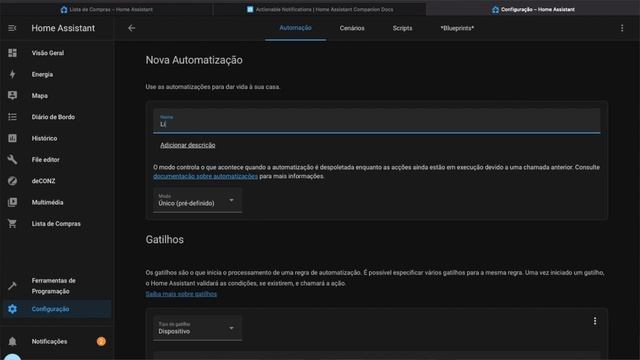Open the Tipo de gatilho Dispositivo dropdown
Screen dimensions: 640x360
(197, 328)
